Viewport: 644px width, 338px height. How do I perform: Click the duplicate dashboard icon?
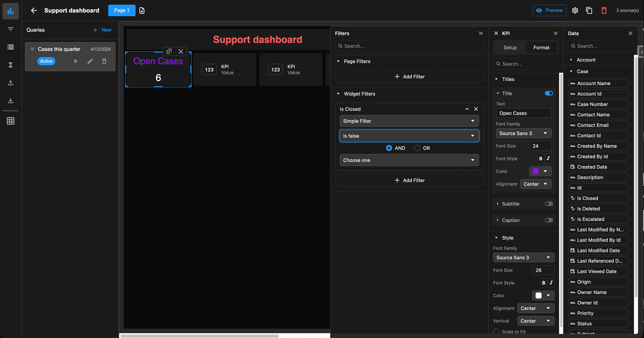point(589,10)
